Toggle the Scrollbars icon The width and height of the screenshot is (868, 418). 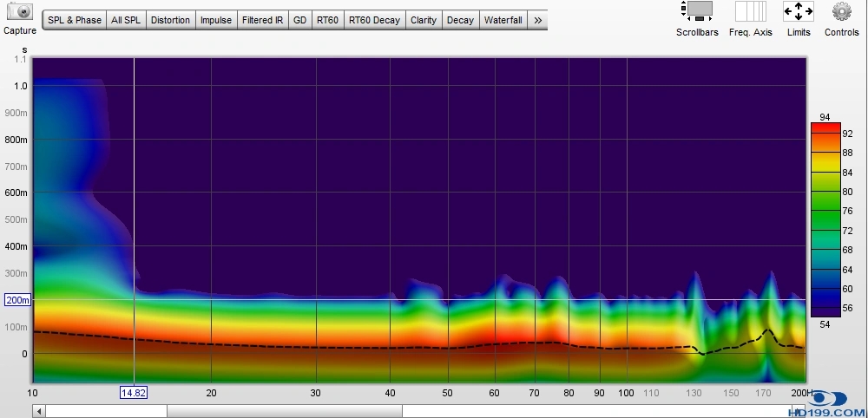click(x=697, y=11)
